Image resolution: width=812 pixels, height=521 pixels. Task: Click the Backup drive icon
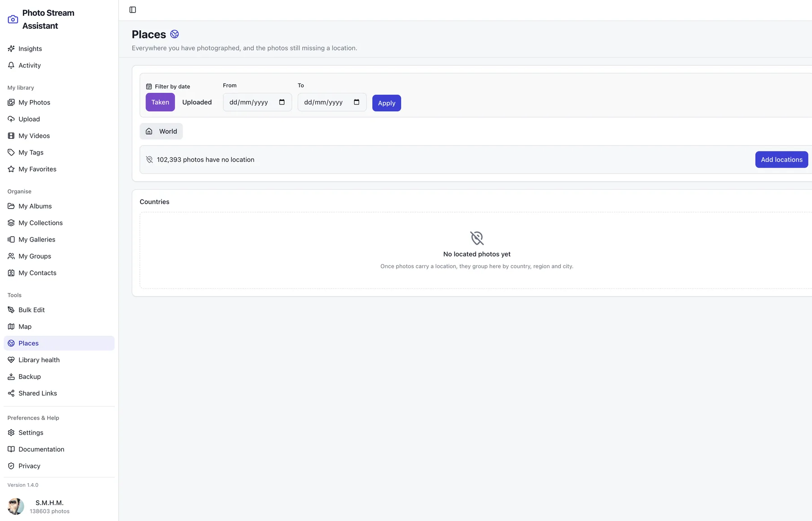coord(11,376)
